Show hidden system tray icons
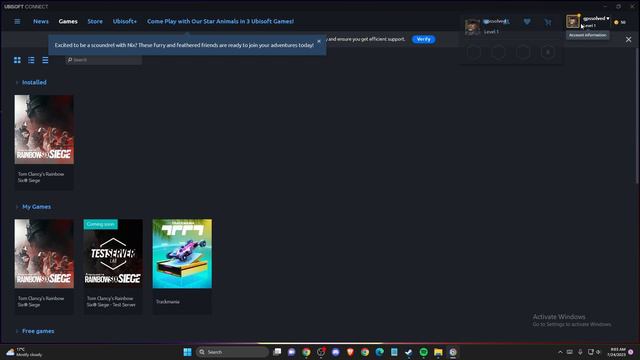The width and height of the screenshot is (640, 360). point(560,352)
